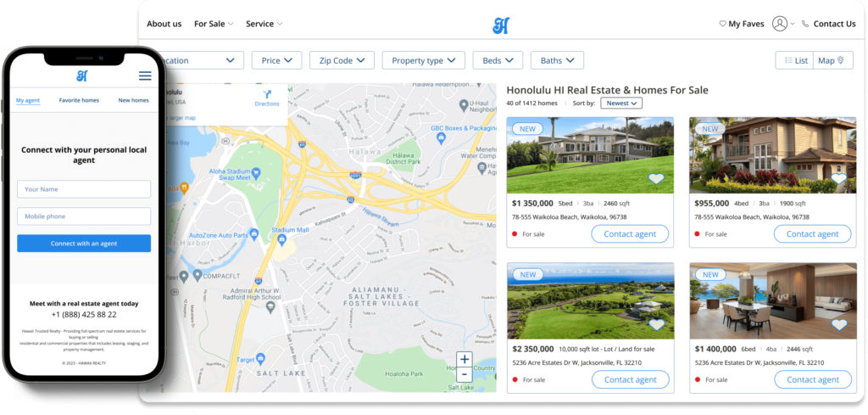The height and width of the screenshot is (415, 868).
Task: Click the Target store map pin
Action: [259, 360]
